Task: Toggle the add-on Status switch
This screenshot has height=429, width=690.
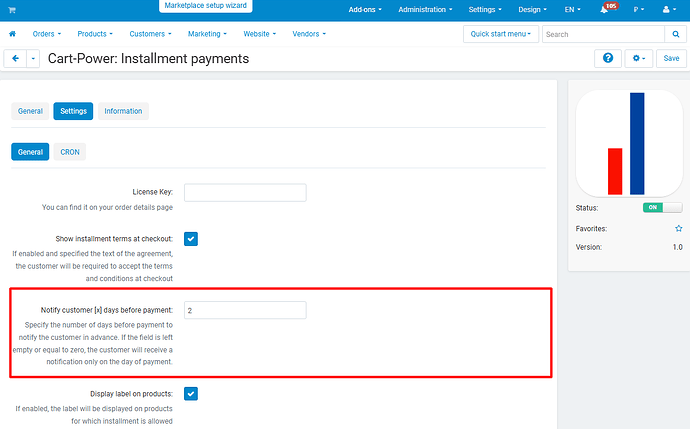Action: coord(662,207)
